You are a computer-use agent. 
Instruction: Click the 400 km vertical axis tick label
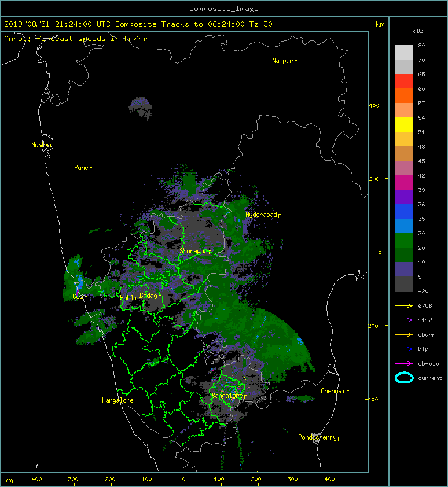[374, 106]
